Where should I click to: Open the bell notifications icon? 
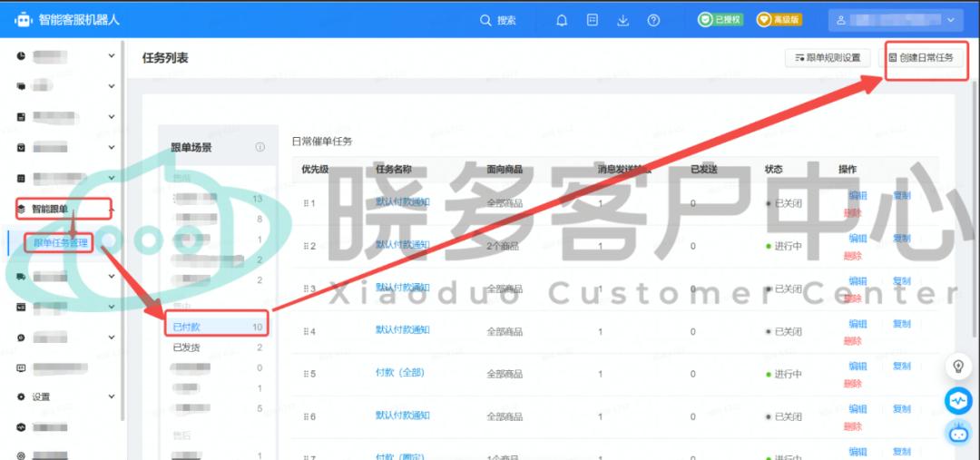pos(562,21)
